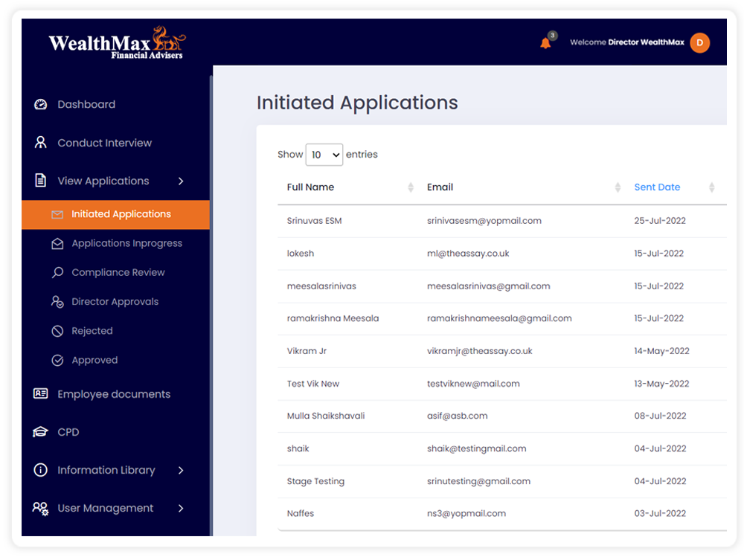The height and width of the screenshot is (560, 744).
Task: Click the Applications Inprogress open-envelope icon
Action: 57,243
